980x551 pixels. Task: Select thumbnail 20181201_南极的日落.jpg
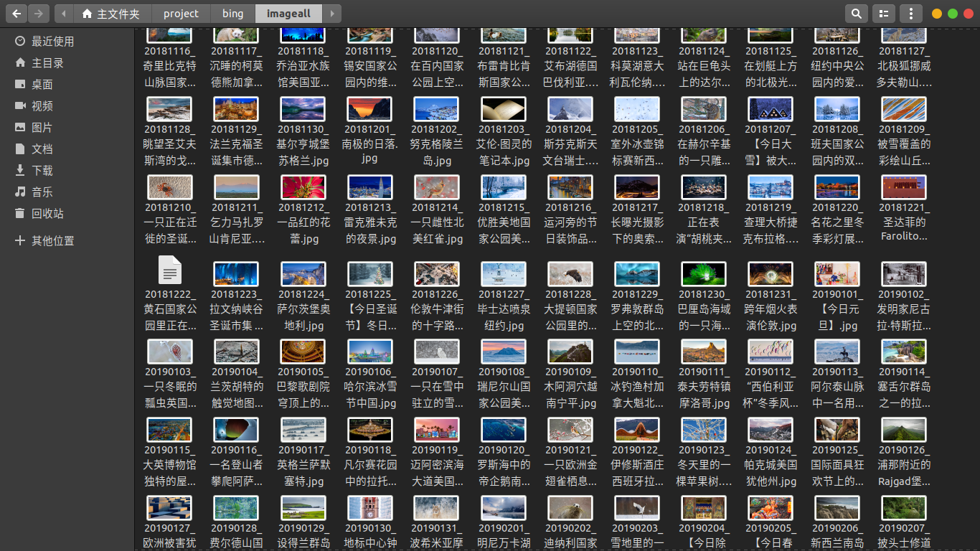pos(370,108)
